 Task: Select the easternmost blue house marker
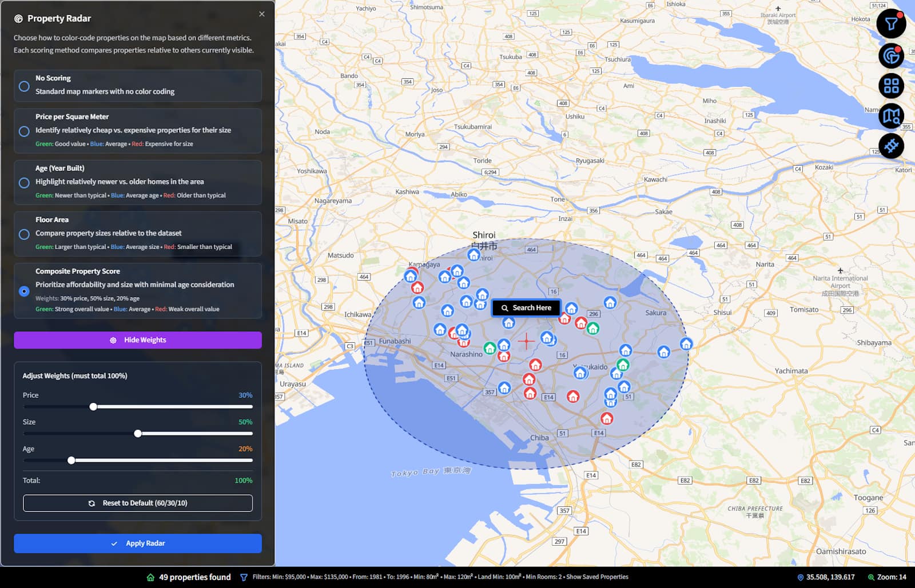click(686, 343)
